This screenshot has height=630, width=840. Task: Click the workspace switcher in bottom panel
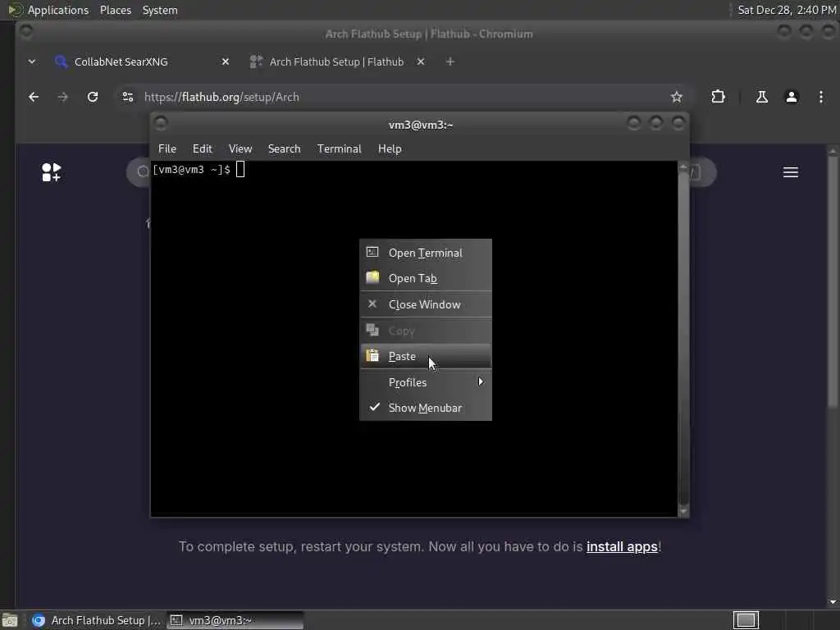coord(746,620)
